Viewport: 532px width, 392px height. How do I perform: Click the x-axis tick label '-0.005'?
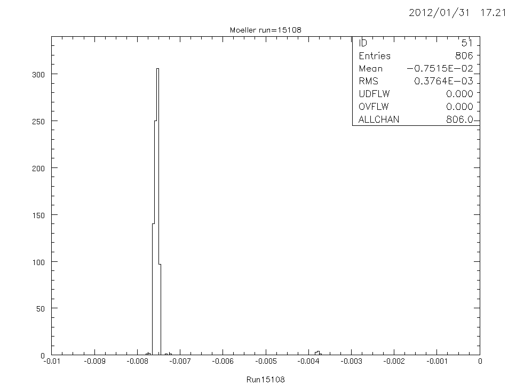click(266, 362)
